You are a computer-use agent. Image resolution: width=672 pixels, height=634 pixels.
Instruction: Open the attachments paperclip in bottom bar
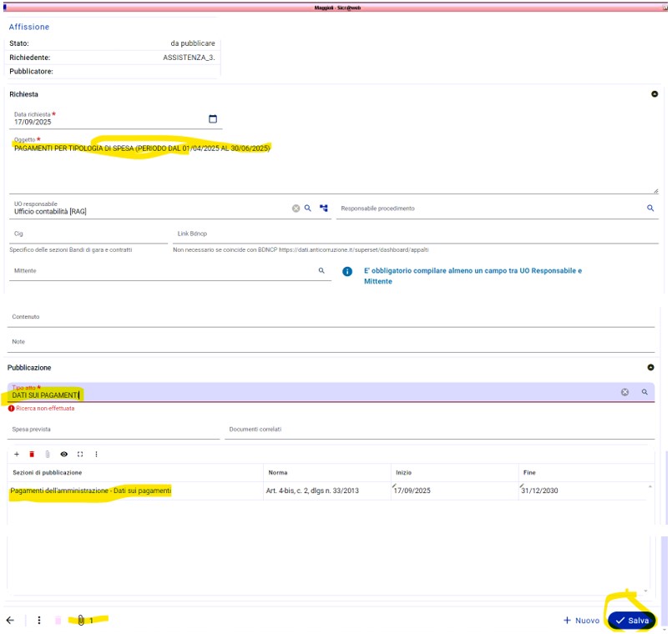[x=82, y=621]
